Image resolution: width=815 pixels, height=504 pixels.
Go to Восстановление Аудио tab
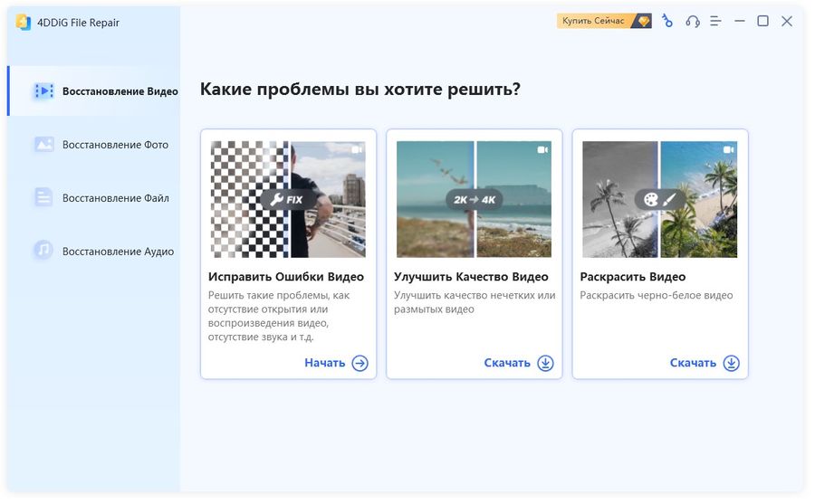[94, 251]
